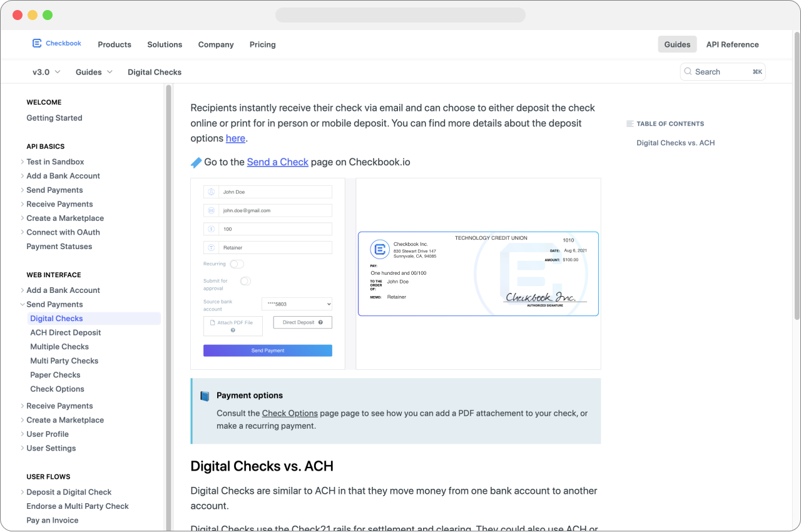
Task: Expand Deposit a Digital Check section
Action: tap(23, 493)
